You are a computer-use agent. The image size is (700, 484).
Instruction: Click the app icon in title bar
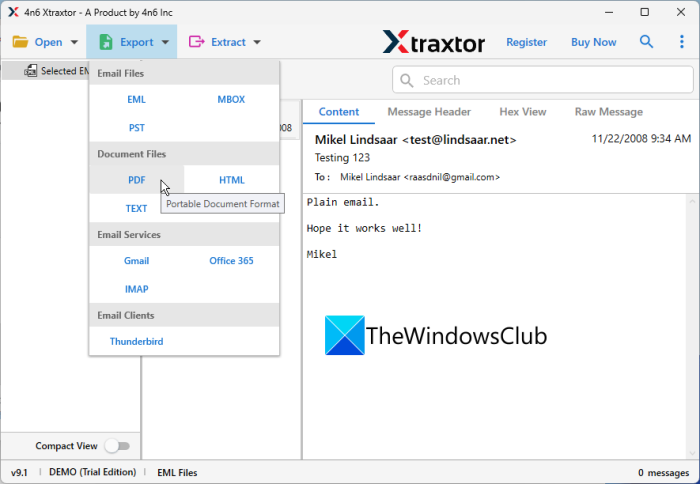coord(13,12)
